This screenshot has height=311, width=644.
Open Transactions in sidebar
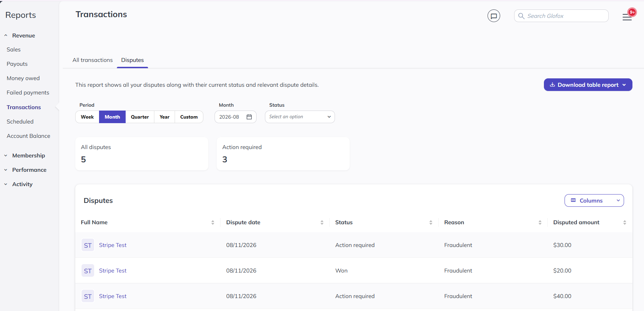[24, 107]
